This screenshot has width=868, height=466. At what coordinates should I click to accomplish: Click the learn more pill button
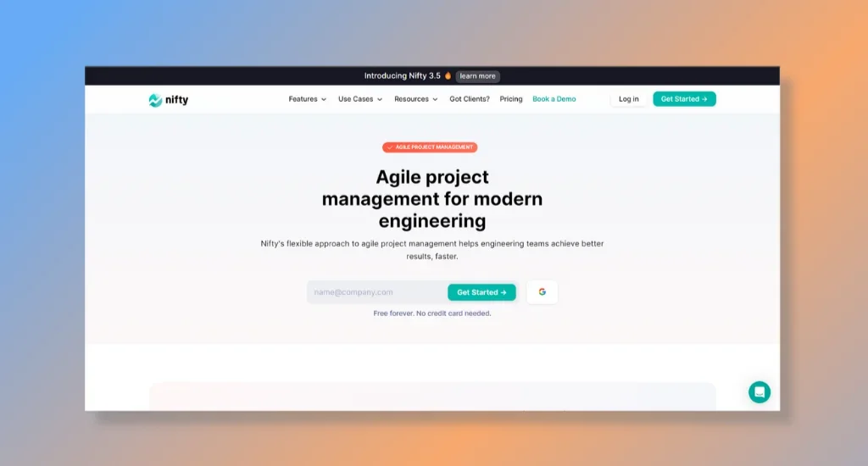point(478,76)
